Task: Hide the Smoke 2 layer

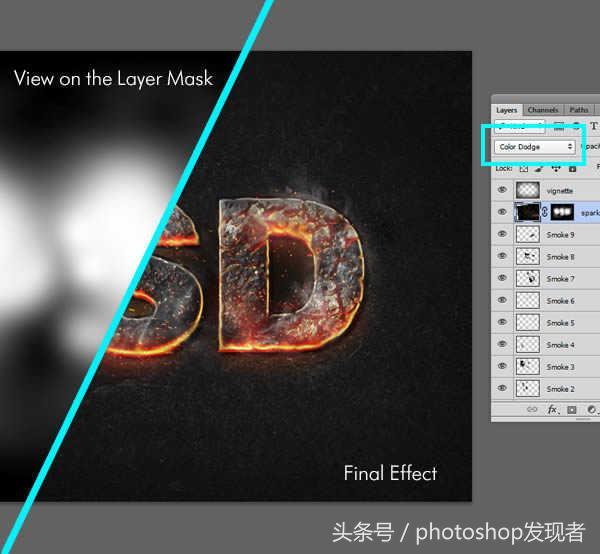Action: pyautogui.click(x=502, y=388)
